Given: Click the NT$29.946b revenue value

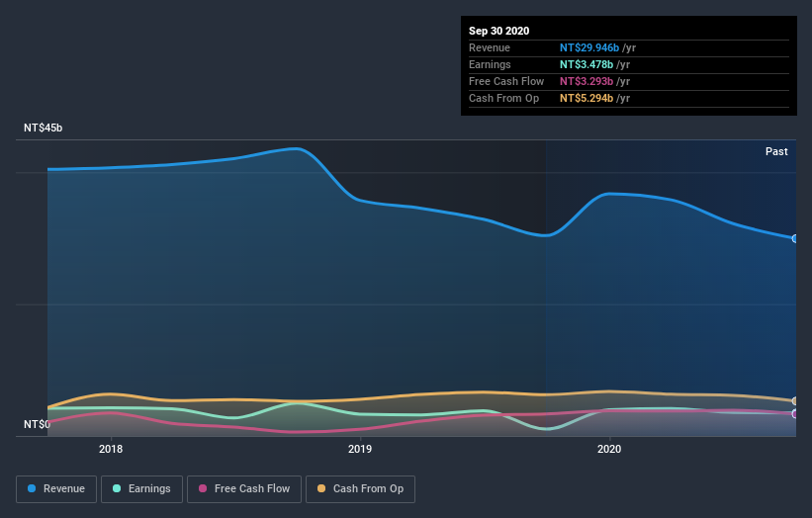Looking at the screenshot, I should [x=589, y=47].
